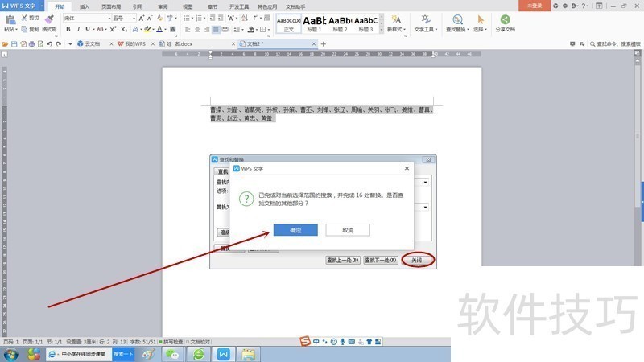
Task: Apply superscript X² formatting
Action: [x=113, y=29]
